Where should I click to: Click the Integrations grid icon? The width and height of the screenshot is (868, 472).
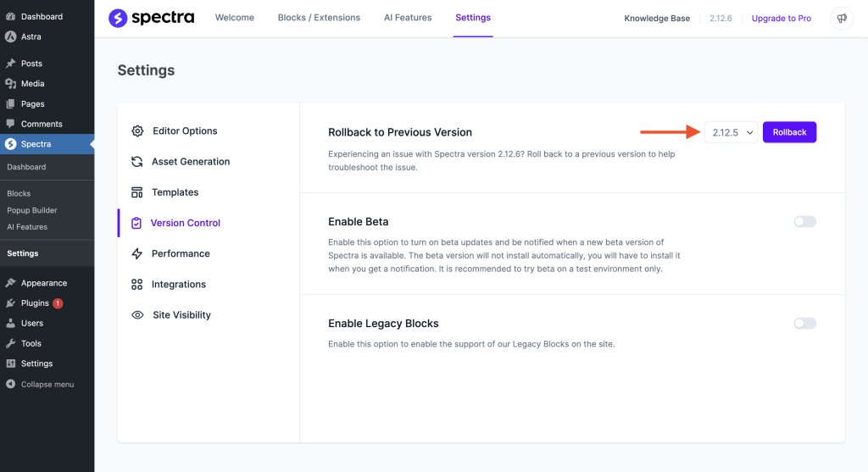pos(136,285)
